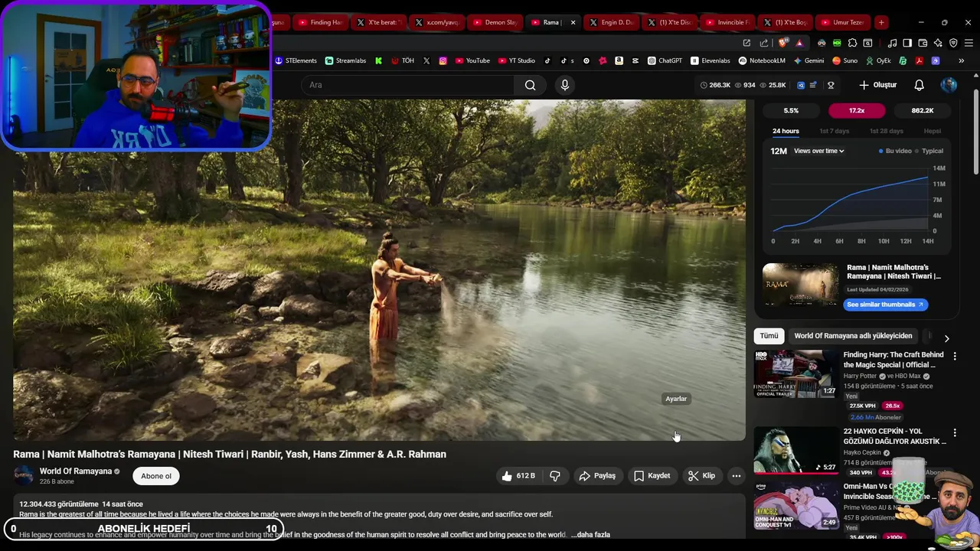Click the See similar thumbnails button

[886, 305]
